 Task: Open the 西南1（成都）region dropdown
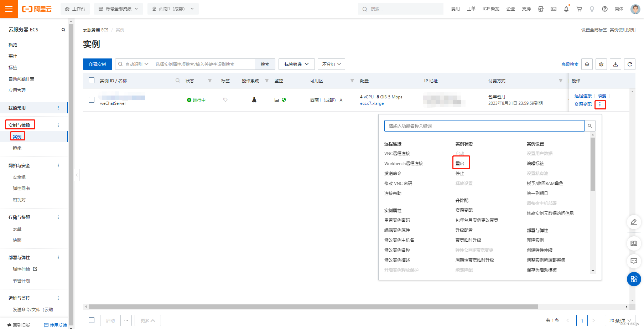point(173,9)
